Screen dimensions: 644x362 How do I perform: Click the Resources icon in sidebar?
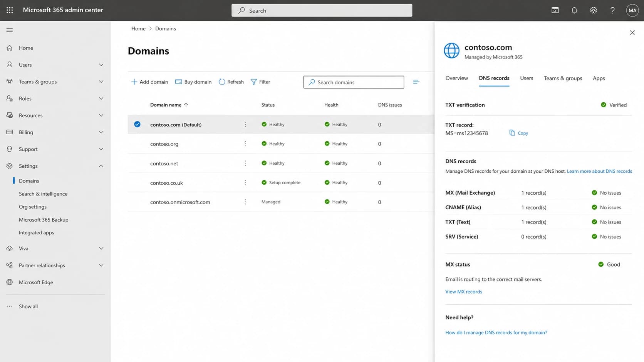(10, 115)
